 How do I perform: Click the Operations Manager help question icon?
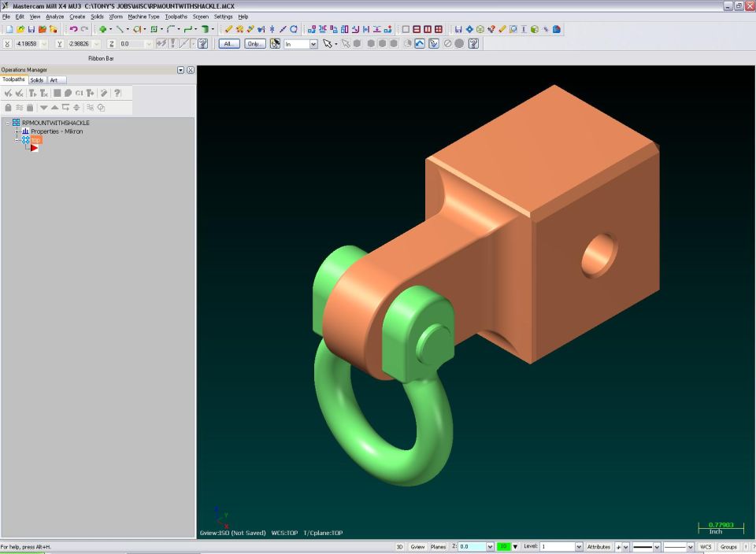117,93
